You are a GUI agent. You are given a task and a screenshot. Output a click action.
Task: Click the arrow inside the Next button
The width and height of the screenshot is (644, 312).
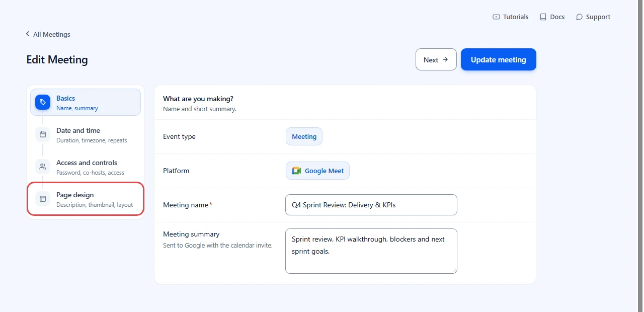[445, 59]
